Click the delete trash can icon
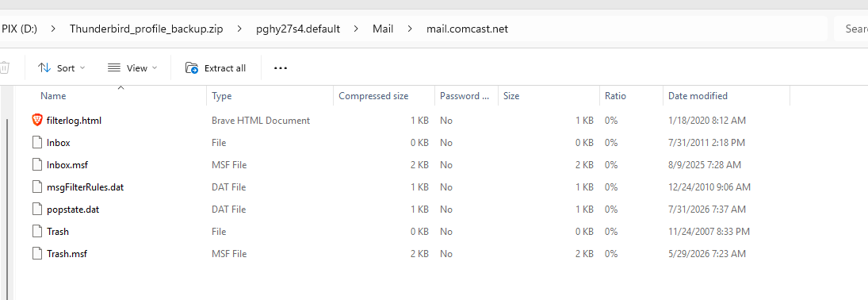Viewport: 868px width, 300px height. 4,68
